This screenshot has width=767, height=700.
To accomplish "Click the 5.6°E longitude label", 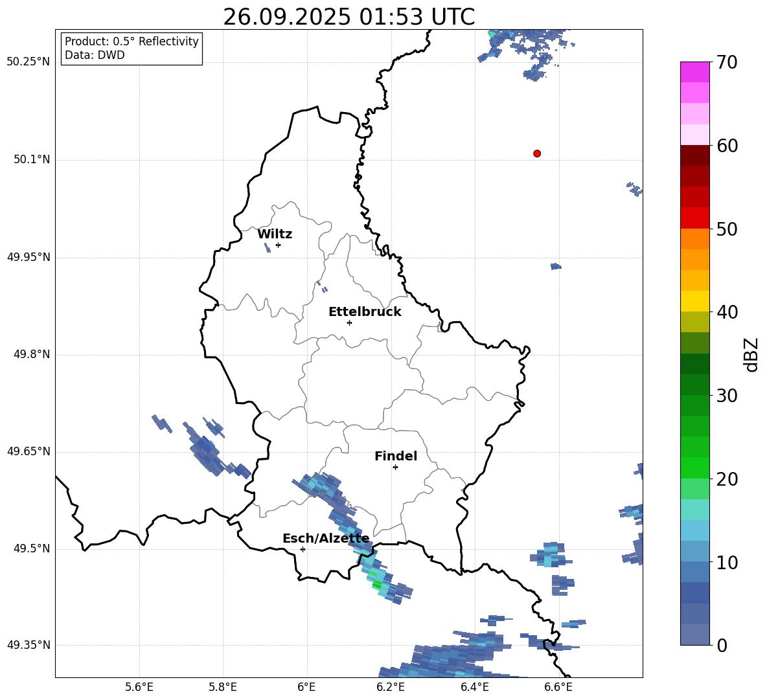I will coord(139,687).
